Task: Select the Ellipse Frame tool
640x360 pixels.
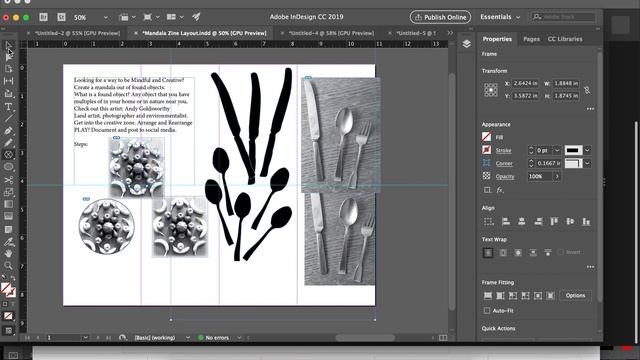Action: [8, 155]
